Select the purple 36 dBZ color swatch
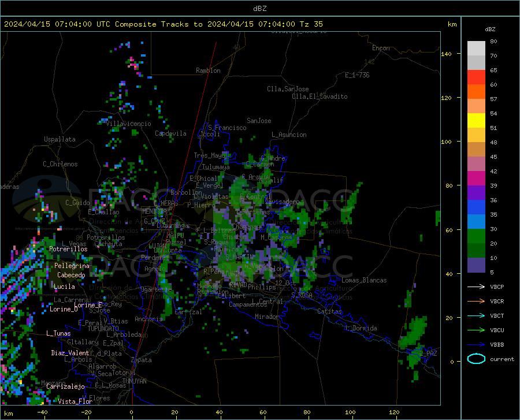Screen dimensions: 520x420 click(x=476, y=193)
